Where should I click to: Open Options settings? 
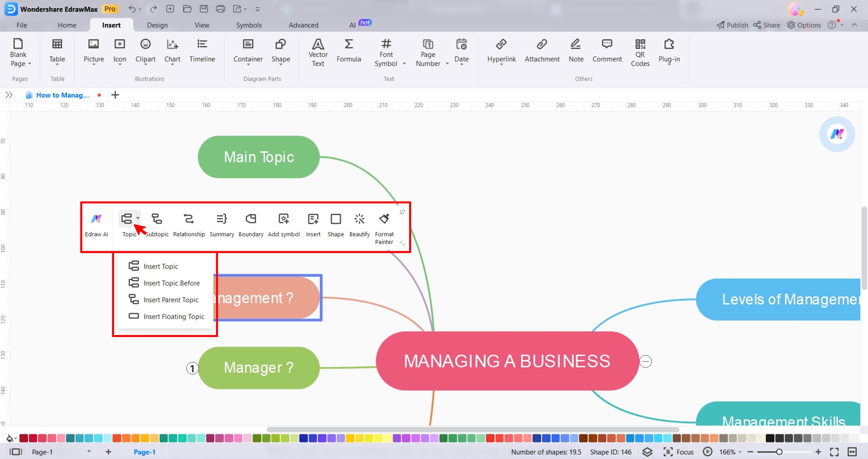(804, 25)
